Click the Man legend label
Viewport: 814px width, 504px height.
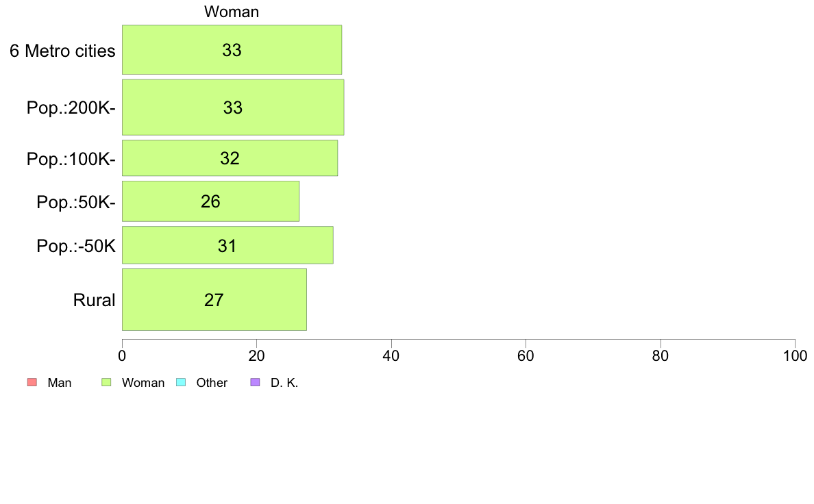click(59, 383)
